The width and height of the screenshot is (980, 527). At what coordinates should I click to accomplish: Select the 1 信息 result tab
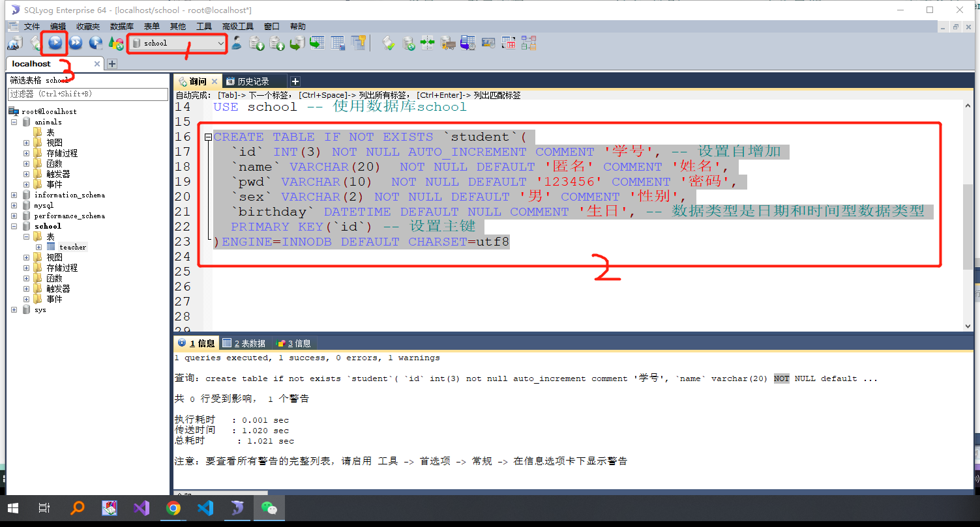196,343
